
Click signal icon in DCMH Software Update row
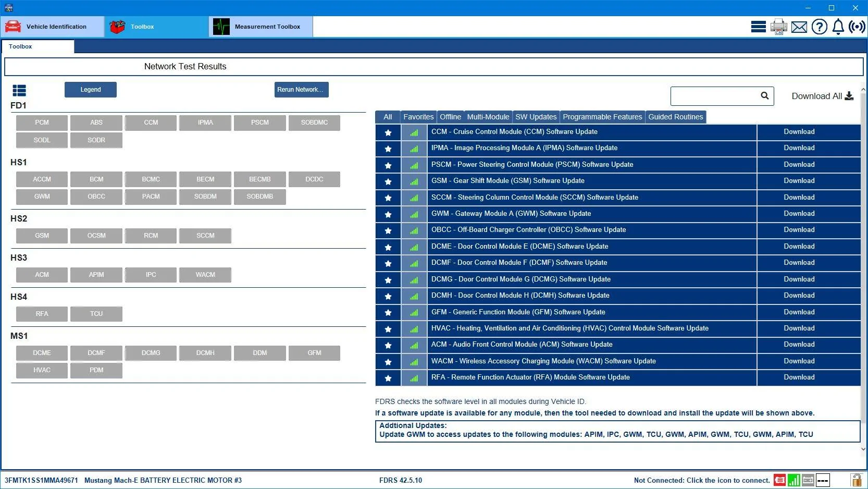[414, 296]
